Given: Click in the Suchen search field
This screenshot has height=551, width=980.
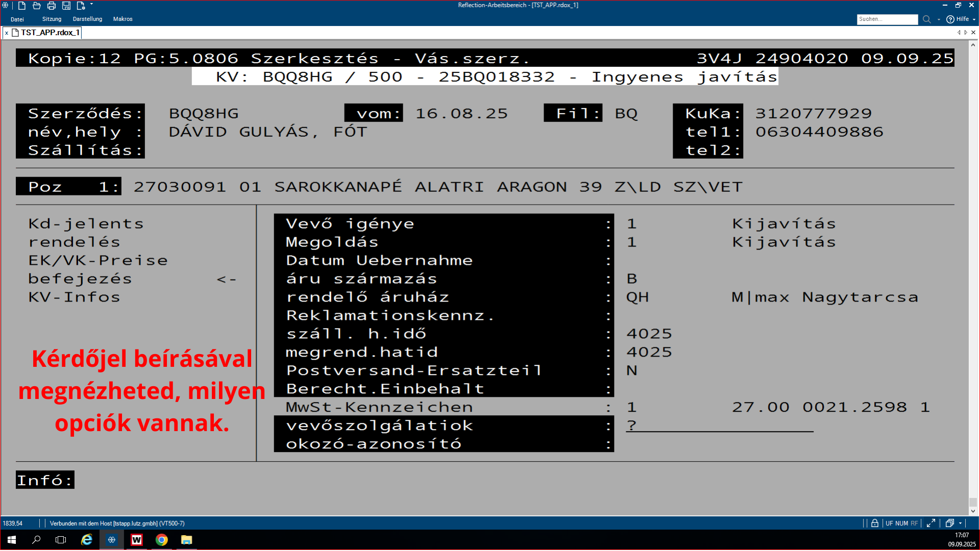Looking at the screenshot, I should tap(887, 19).
